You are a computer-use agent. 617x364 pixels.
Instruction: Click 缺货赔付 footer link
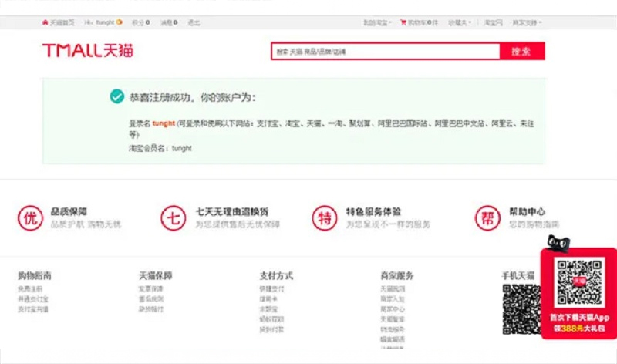[x=150, y=309]
